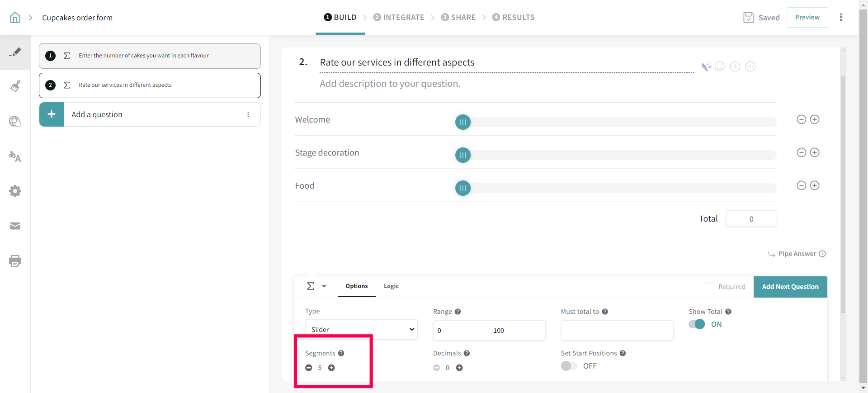Toggle the Show Total switch off
The height and width of the screenshot is (393, 868).
[x=697, y=324]
